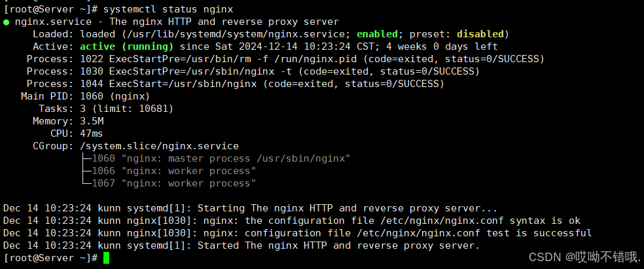
Task: Click the 'Main PID: 1060 (nginx)' entry
Action: coord(86,96)
